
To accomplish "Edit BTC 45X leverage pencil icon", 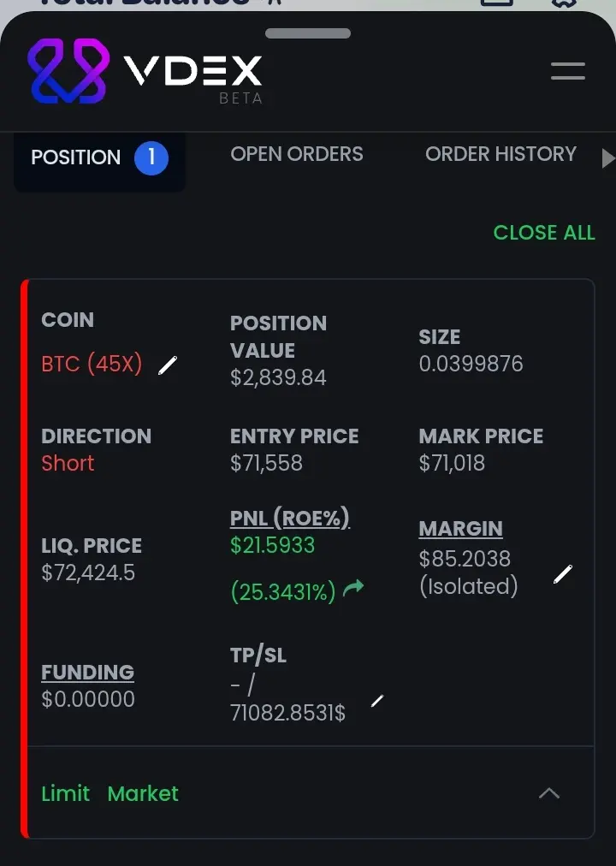I will click(168, 365).
